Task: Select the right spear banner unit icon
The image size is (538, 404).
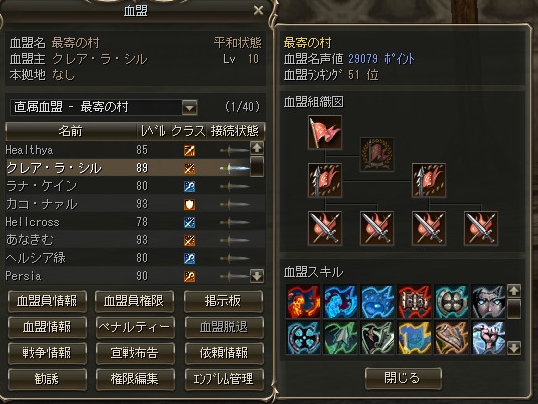Action: (429, 180)
